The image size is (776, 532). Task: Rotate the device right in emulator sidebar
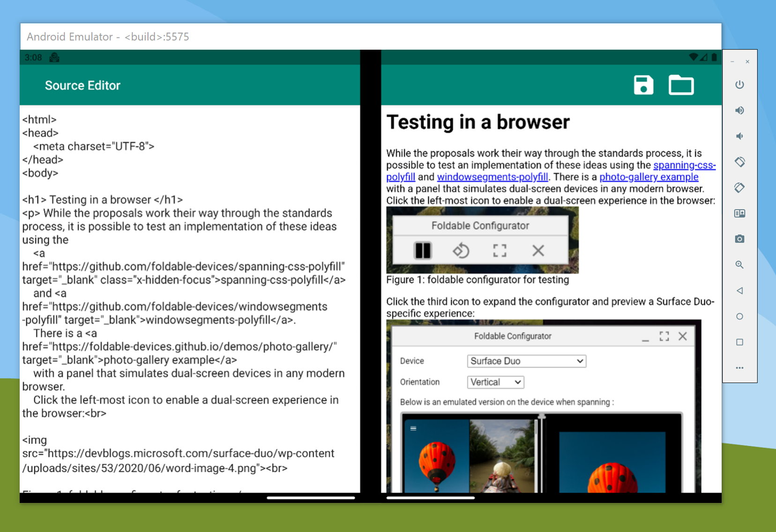(739, 188)
